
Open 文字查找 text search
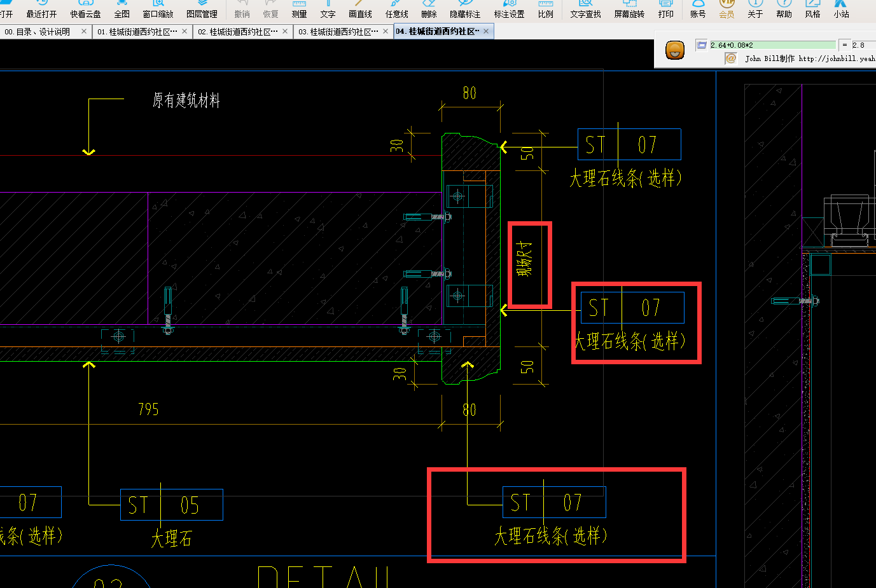tap(585, 10)
